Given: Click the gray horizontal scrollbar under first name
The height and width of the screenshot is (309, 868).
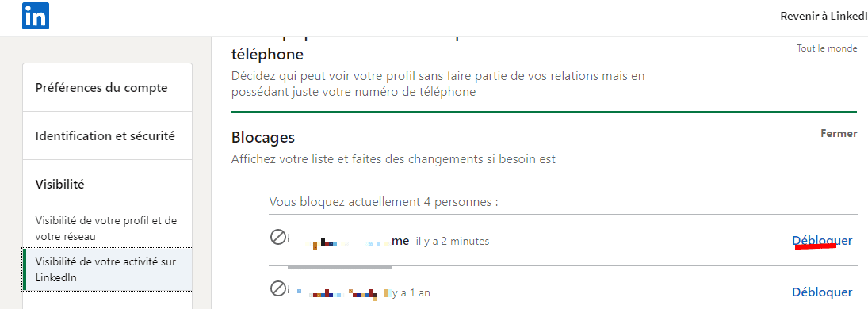Looking at the screenshot, I should [x=340, y=268].
